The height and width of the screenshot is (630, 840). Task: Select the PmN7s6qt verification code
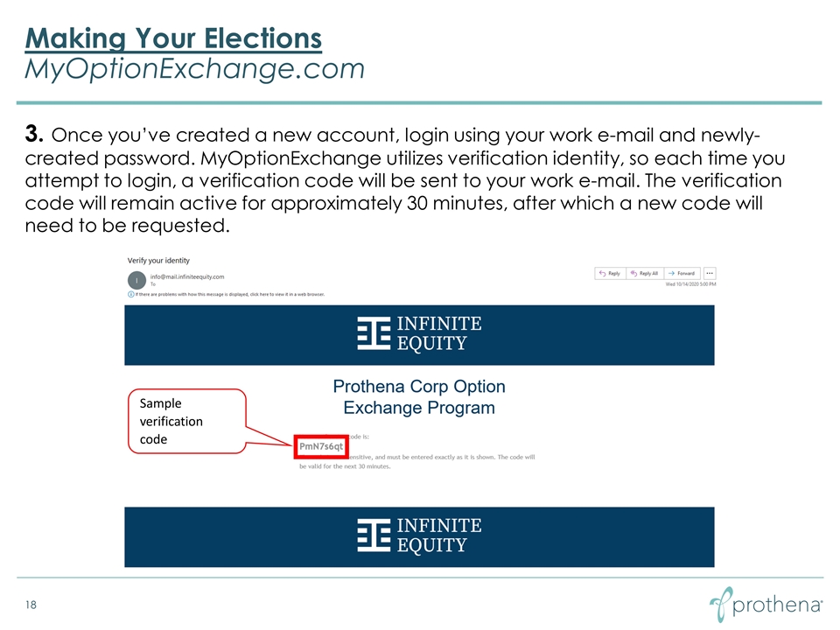pos(322,448)
